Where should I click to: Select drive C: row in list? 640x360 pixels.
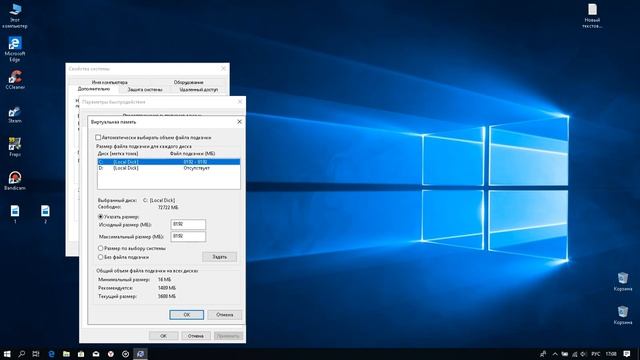169,162
